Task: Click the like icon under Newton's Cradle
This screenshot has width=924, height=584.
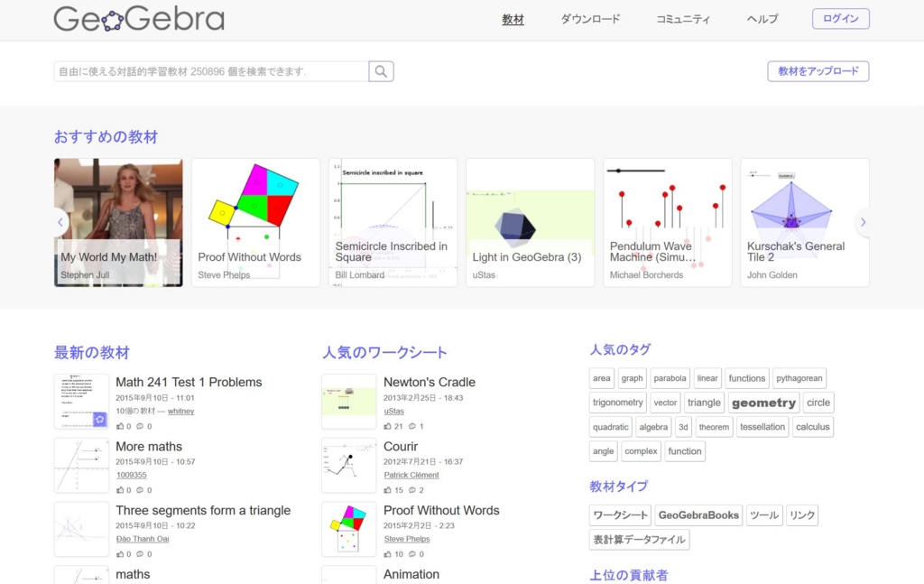Action: pyautogui.click(x=387, y=426)
